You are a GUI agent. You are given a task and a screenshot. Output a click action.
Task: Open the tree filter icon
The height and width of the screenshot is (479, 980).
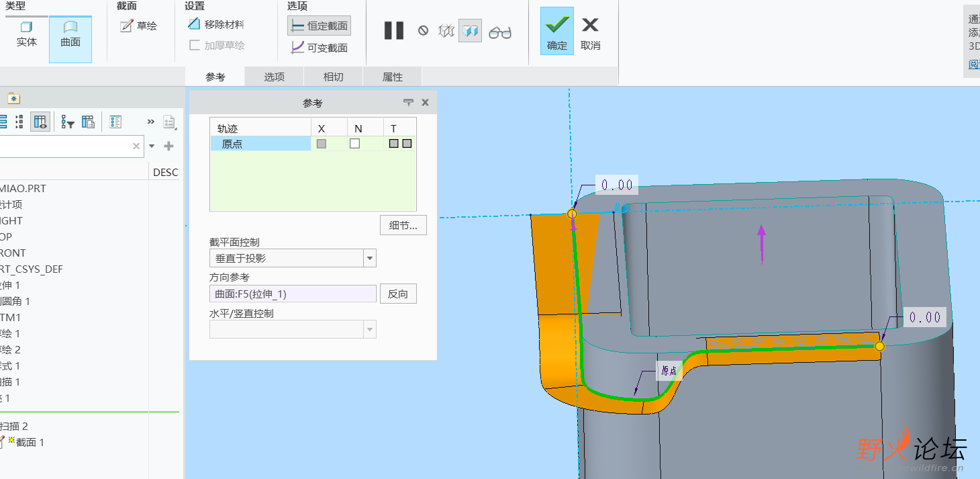tap(67, 122)
